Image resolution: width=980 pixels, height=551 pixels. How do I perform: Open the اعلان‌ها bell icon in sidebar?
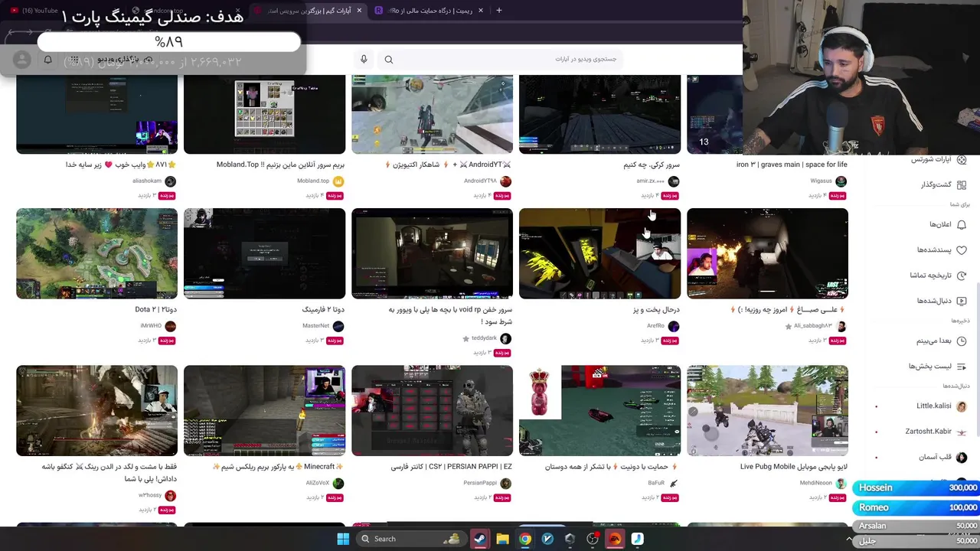962,224
